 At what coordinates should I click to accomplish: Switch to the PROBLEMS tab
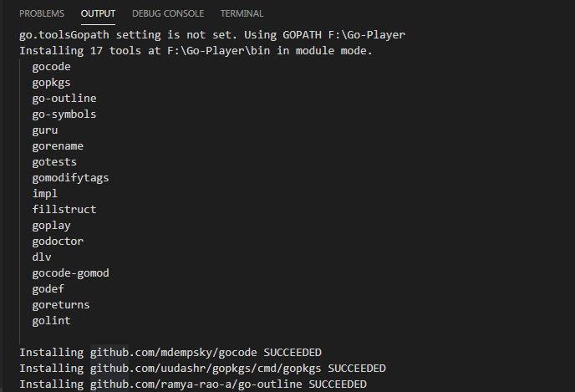42,13
